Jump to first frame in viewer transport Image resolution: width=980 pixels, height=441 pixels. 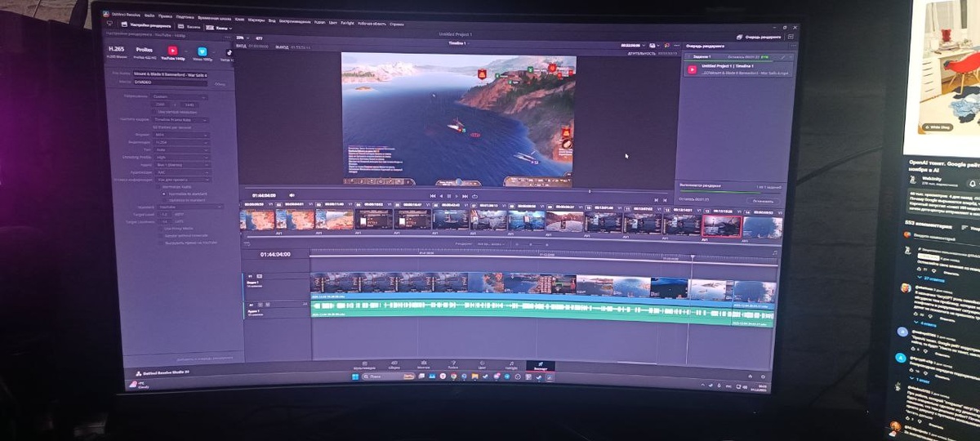(433, 196)
